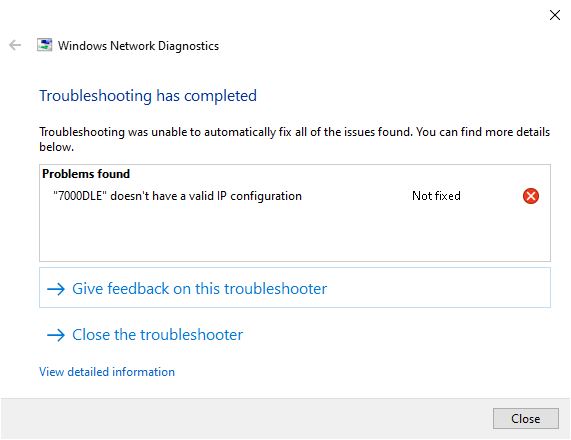Screen dimensions: 571x440
Task: Go back using the left arrow icon
Action: click(x=15, y=46)
